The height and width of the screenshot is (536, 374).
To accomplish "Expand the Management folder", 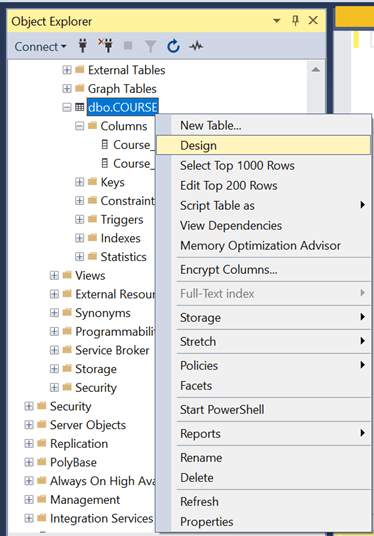I will (29, 499).
